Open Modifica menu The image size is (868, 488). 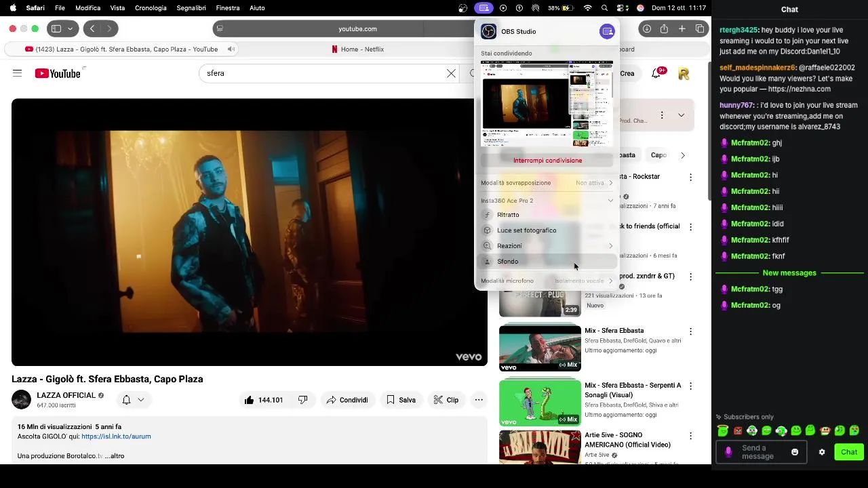coord(87,8)
